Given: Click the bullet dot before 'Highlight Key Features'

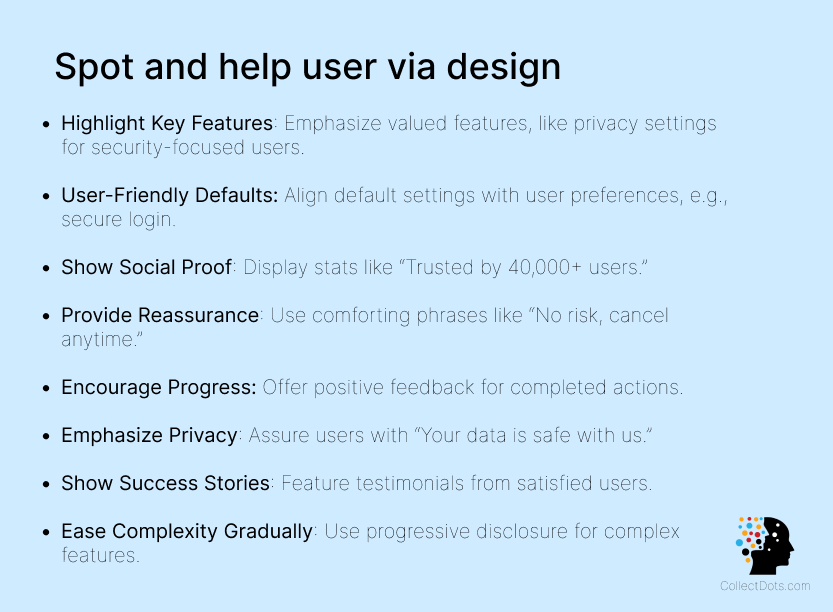Looking at the screenshot, I should point(46,124).
